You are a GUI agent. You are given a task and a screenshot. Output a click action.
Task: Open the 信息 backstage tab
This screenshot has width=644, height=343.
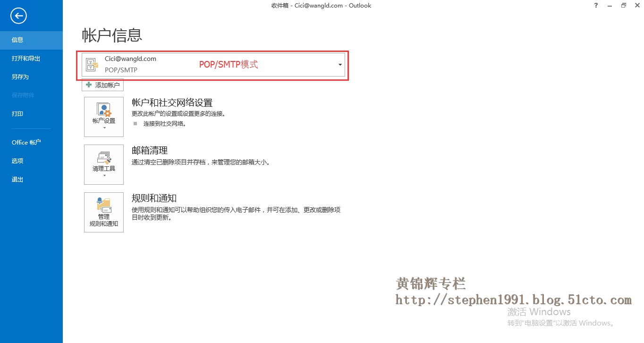tap(31, 40)
